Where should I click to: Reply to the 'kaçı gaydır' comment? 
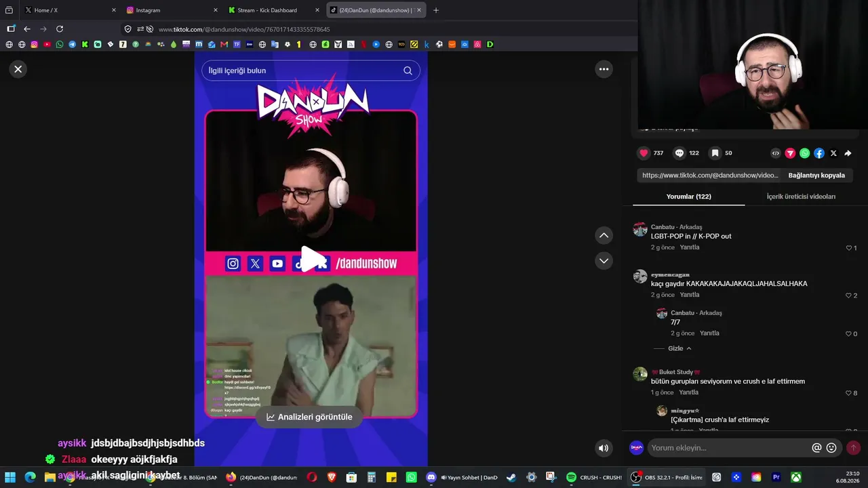coord(690,295)
